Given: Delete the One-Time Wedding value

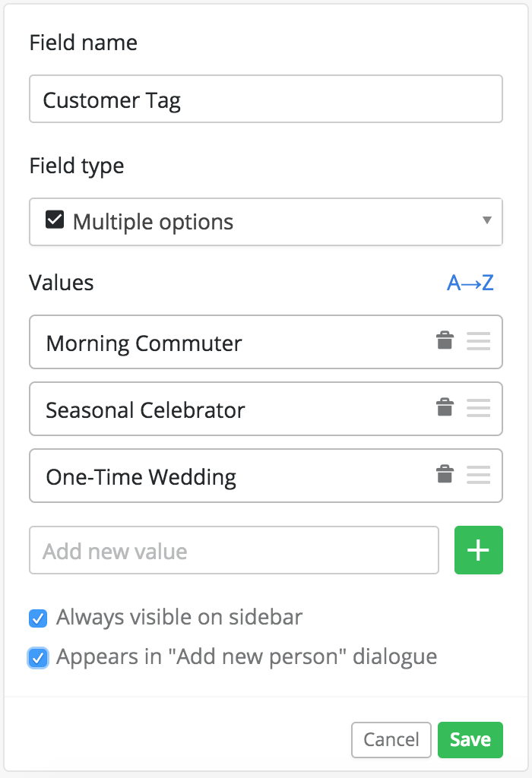Looking at the screenshot, I should (x=445, y=474).
